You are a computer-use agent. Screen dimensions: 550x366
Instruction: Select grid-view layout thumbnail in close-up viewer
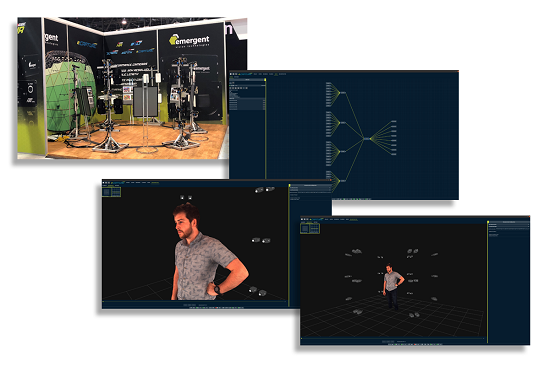[x=116, y=192]
